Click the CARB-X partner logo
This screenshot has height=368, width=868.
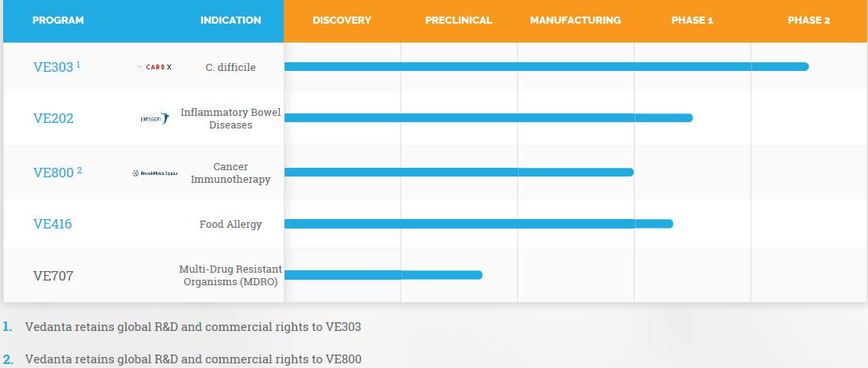(154, 67)
